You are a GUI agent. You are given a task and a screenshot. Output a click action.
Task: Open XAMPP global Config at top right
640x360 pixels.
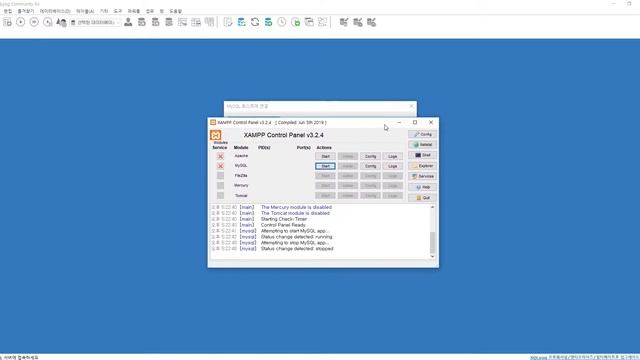click(x=422, y=134)
